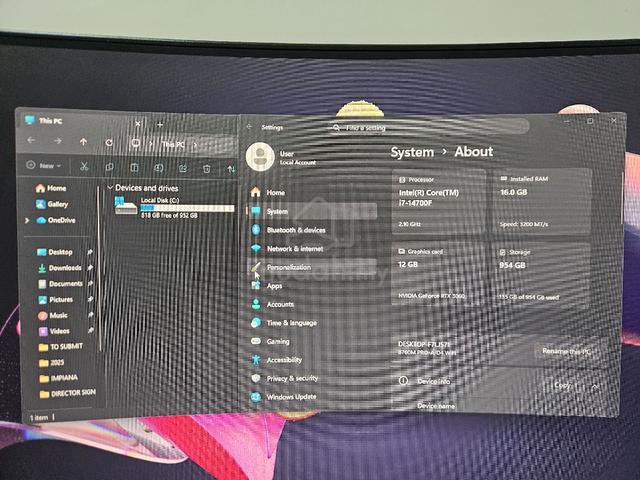The width and height of the screenshot is (640, 480).
Task: Open the 2025 folder
Action: [51, 362]
